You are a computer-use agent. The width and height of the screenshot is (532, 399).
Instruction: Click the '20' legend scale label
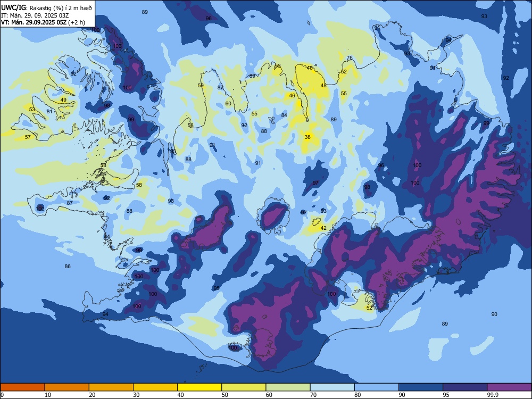[x=92, y=395]
